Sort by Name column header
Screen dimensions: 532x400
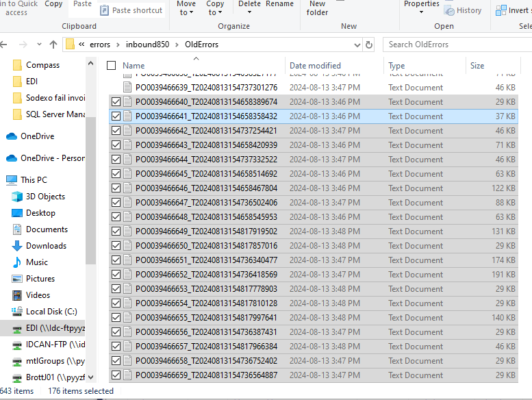coord(134,66)
